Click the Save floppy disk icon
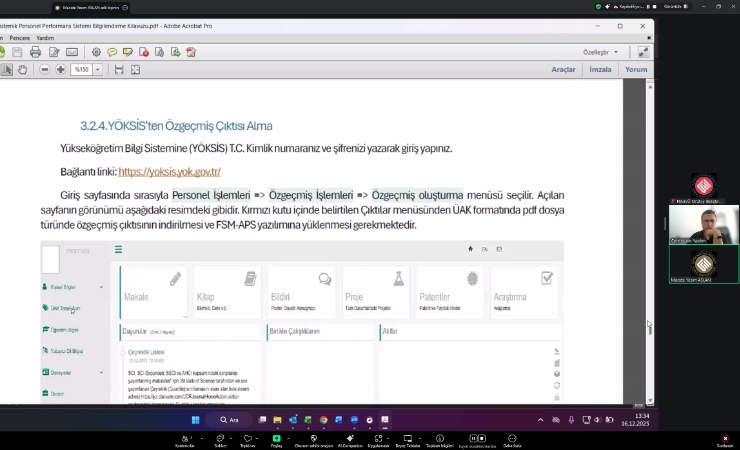 point(17,52)
